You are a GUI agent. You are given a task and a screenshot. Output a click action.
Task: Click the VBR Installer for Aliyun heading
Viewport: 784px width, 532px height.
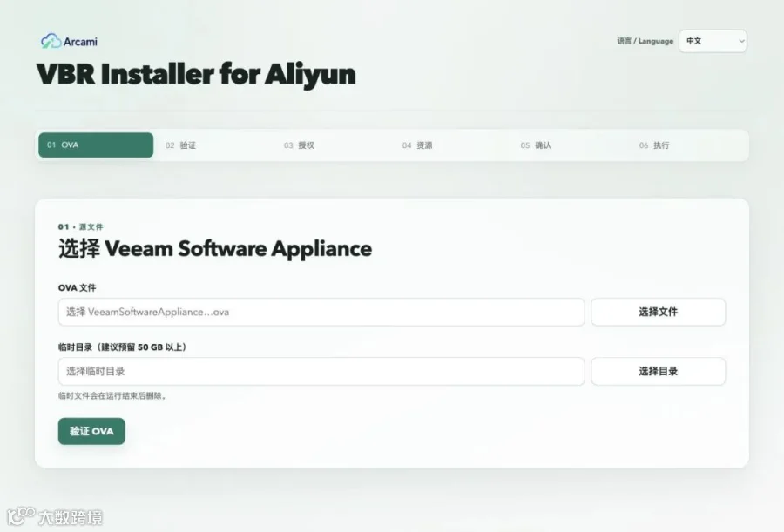[x=196, y=75]
